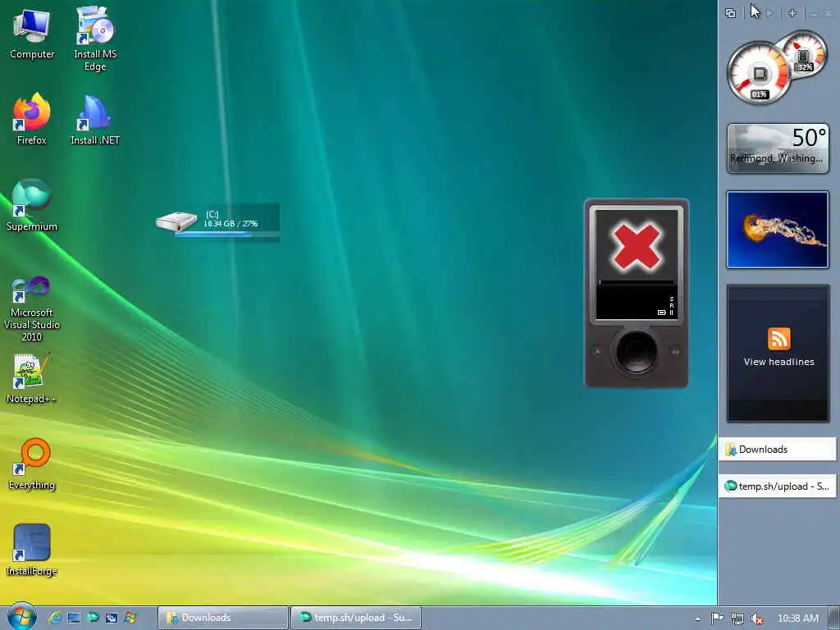Click Switch Between Windows quick launch icon

click(x=111, y=618)
